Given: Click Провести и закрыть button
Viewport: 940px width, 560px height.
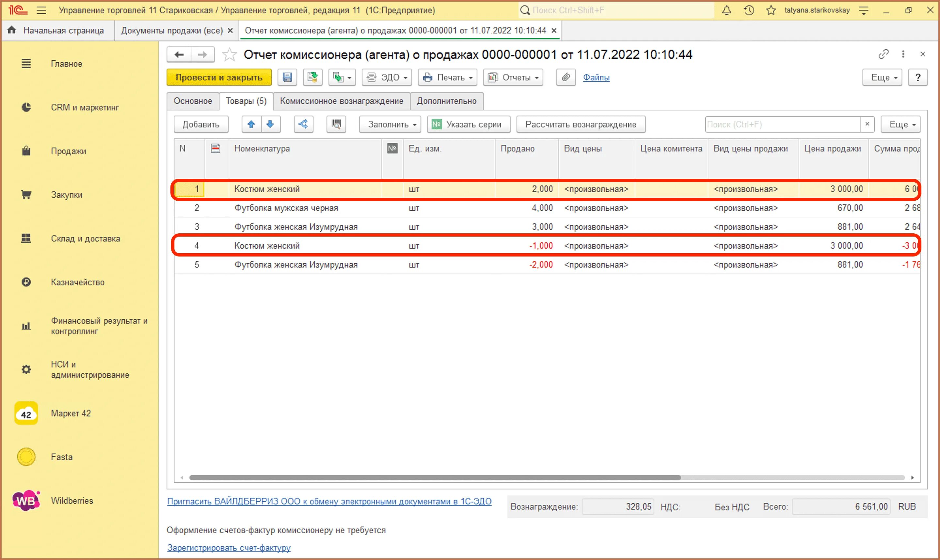Looking at the screenshot, I should tap(219, 77).
